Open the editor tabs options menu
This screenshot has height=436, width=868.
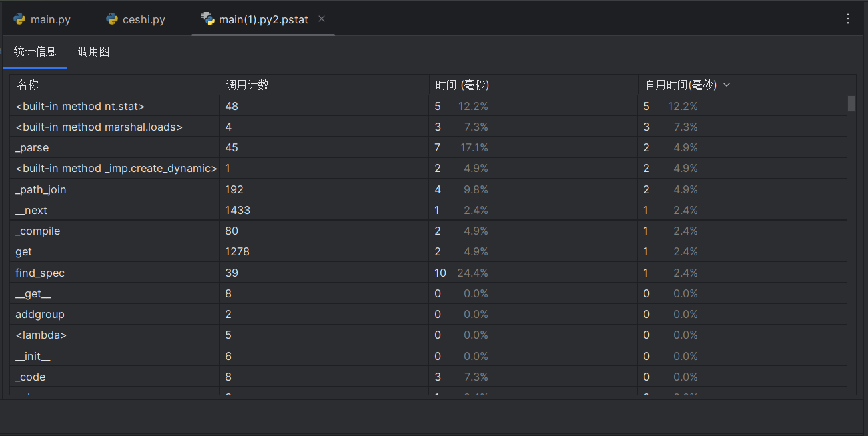point(848,19)
